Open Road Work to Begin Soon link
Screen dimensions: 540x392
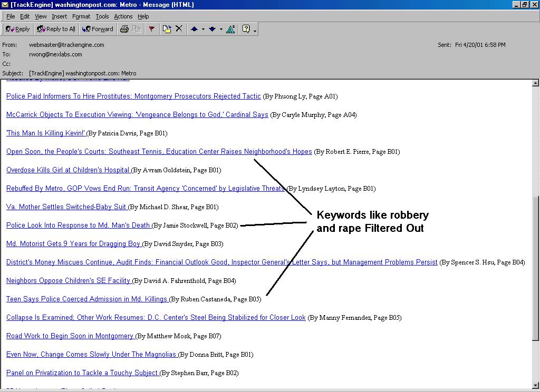[70, 336]
